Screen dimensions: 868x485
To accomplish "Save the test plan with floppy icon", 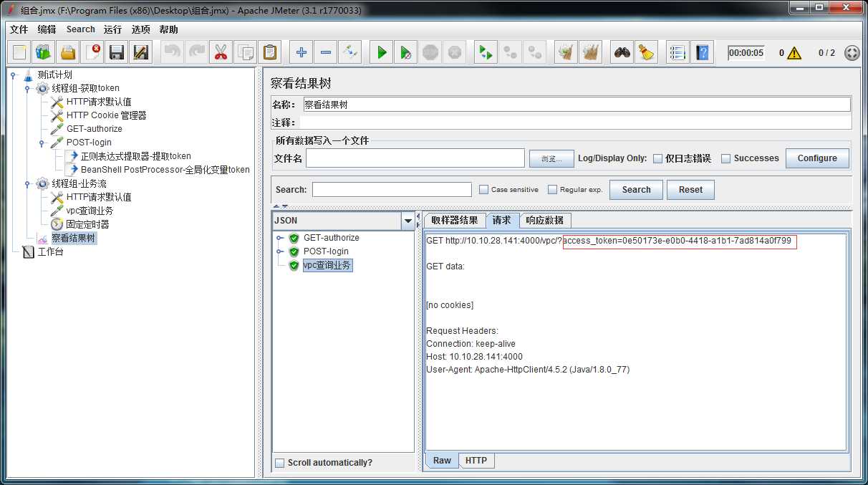I will [x=117, y=52].
